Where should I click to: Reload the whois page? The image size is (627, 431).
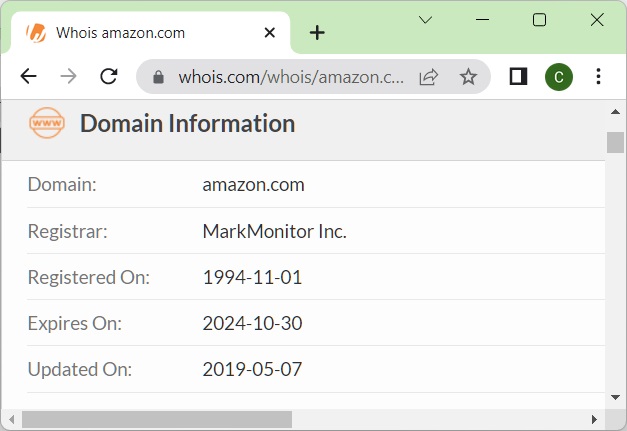pyautogui.click(x=109, y=77)
